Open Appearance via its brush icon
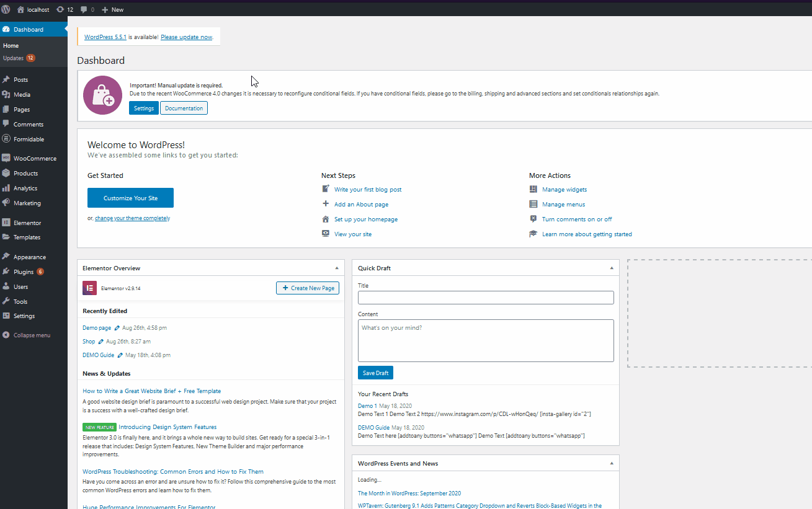812x509 pixels. (x=6, y=257)
